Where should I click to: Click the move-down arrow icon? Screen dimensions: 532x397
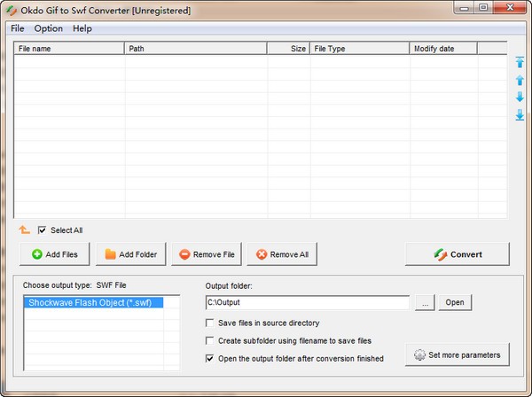click(520, 97)
